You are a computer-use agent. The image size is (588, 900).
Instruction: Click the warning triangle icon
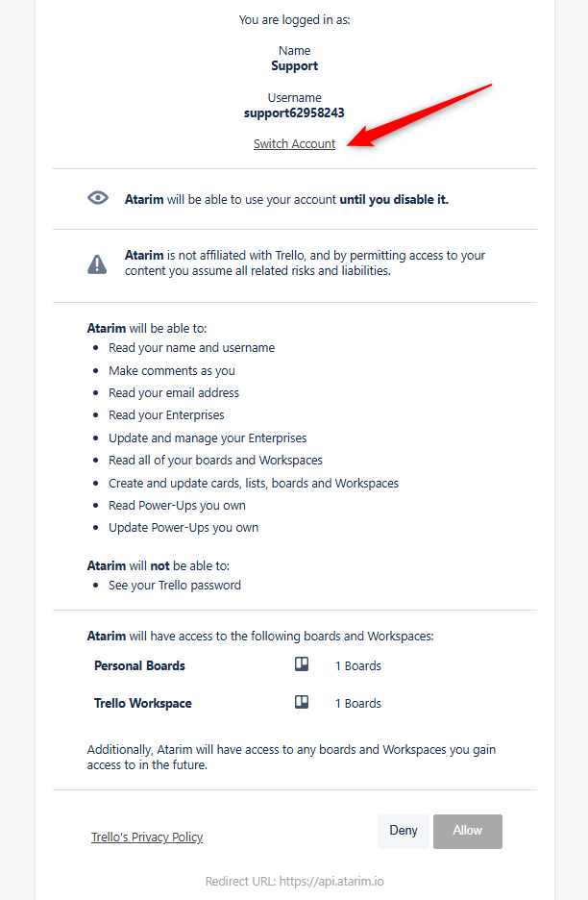pyautogui.click(x=97, y=263)
